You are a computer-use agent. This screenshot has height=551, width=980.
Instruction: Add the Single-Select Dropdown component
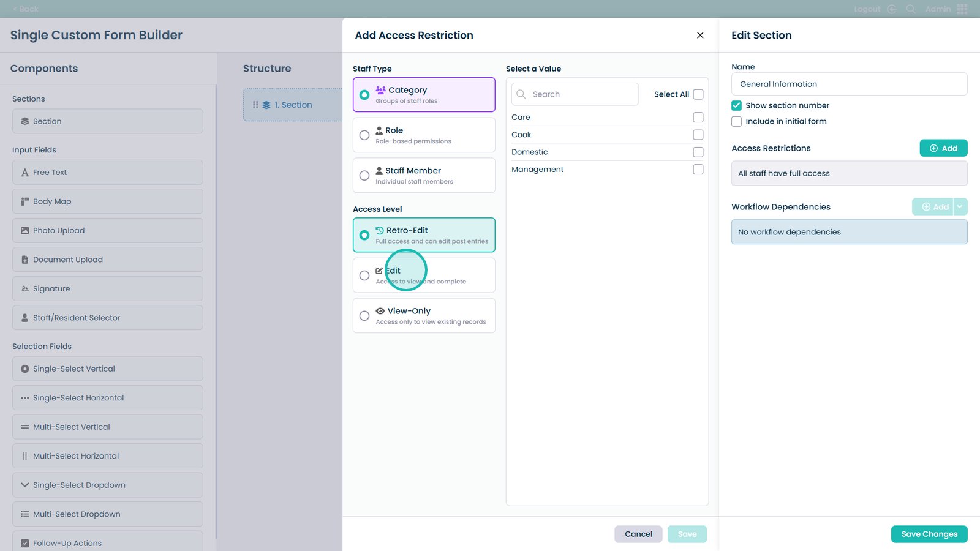click(108, 485)
